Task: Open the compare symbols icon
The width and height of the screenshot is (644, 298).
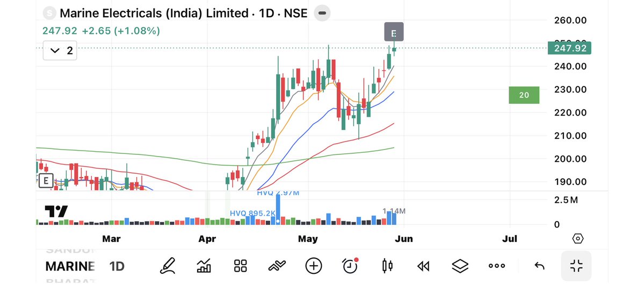Action: 277,266
